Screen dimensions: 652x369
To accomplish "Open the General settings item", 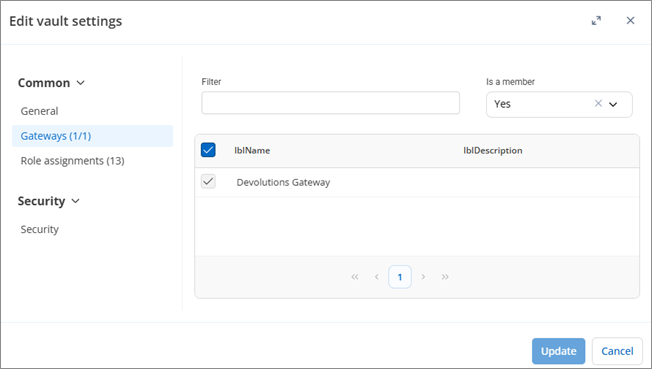I will [40, 111].
